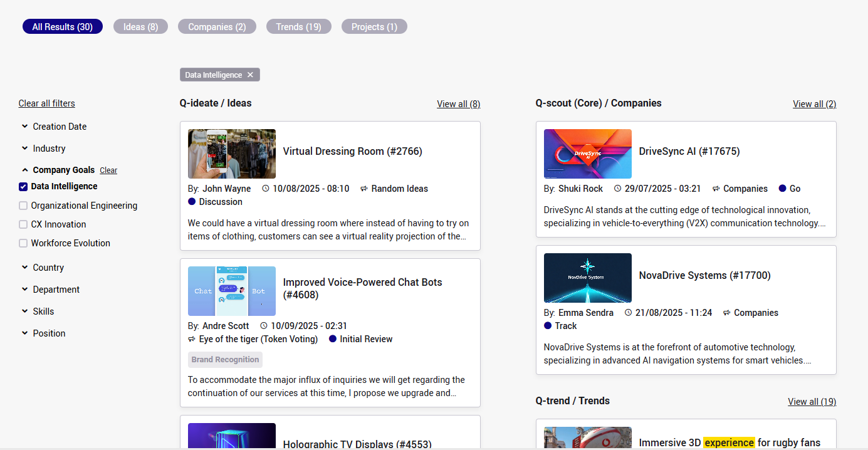
Task: Expand the Industry filter section
Action: [44, 149]
